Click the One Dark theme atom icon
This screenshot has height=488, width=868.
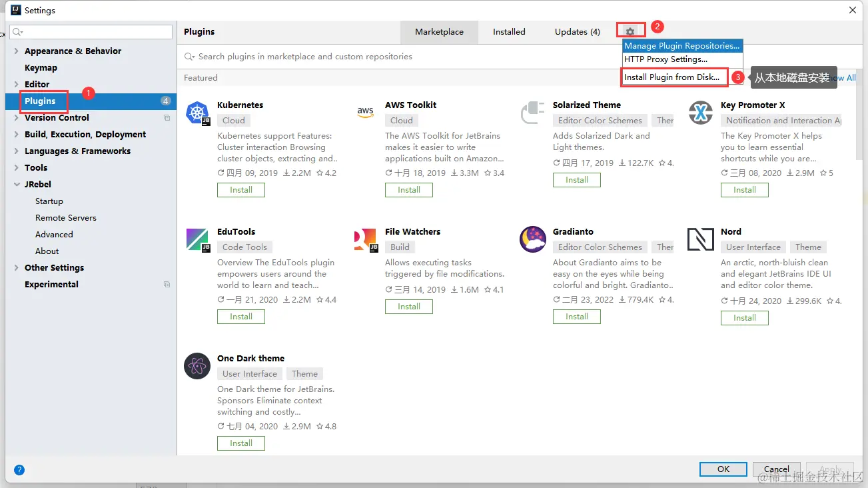(197, 366)
